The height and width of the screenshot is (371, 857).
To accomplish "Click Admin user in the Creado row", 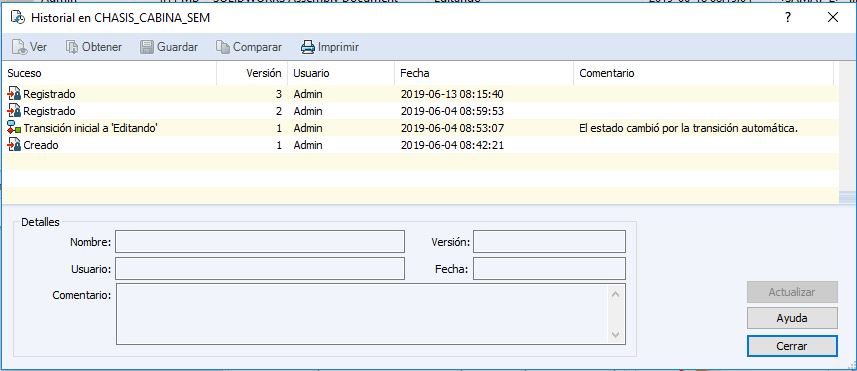I will (308, 145).
